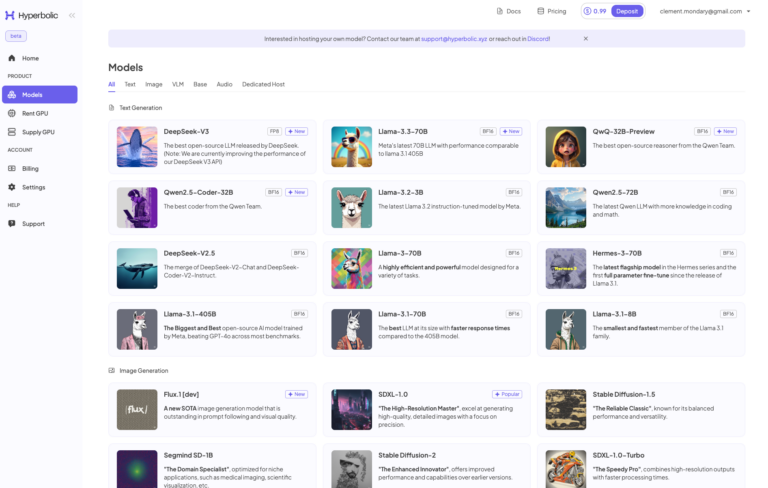Open the QwQ-32B-Preview thumbnail

[566, 146]
